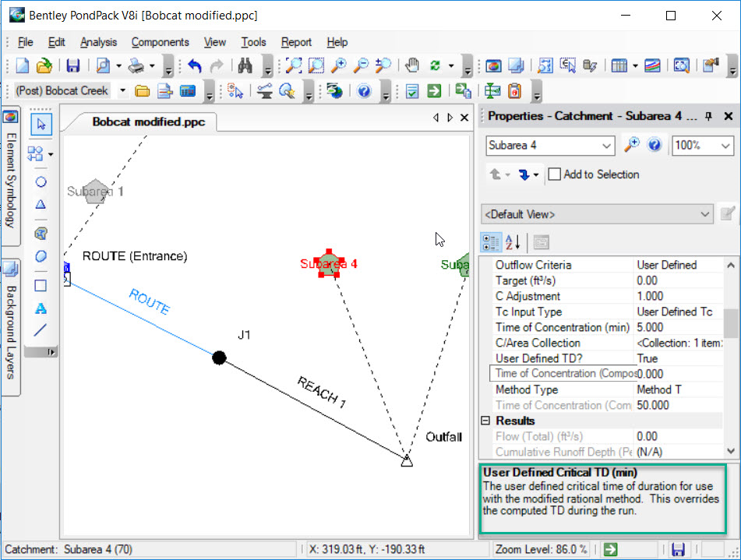Click the Properties scrollbar down arrow
The image size is (741, 560).
click(x=731, y=451)
